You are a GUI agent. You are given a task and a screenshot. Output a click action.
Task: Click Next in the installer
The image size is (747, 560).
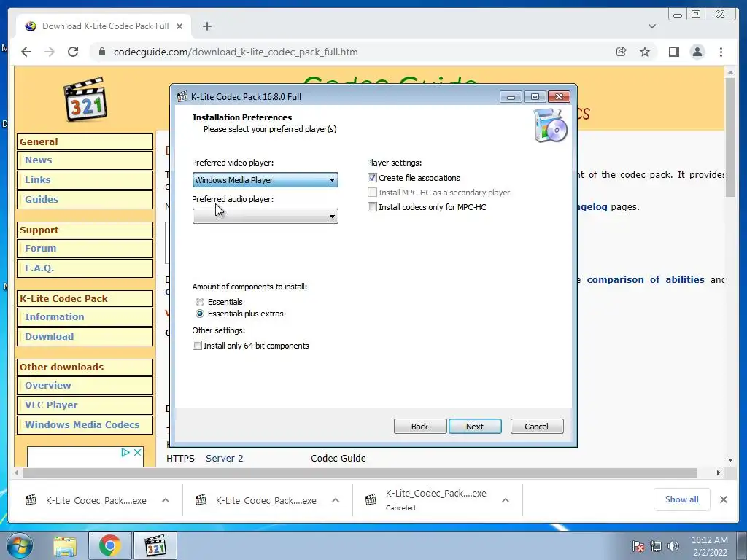coord(475,426)
